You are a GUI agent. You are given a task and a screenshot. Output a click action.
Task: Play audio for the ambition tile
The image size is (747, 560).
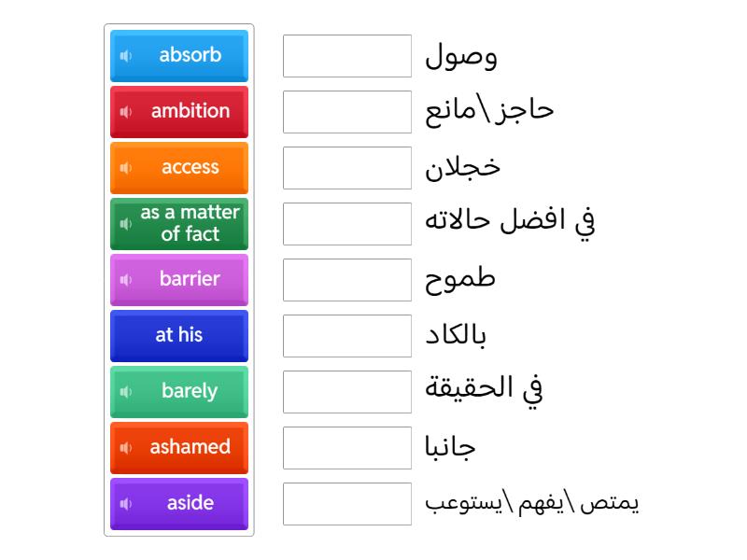[x=126, y=112]
